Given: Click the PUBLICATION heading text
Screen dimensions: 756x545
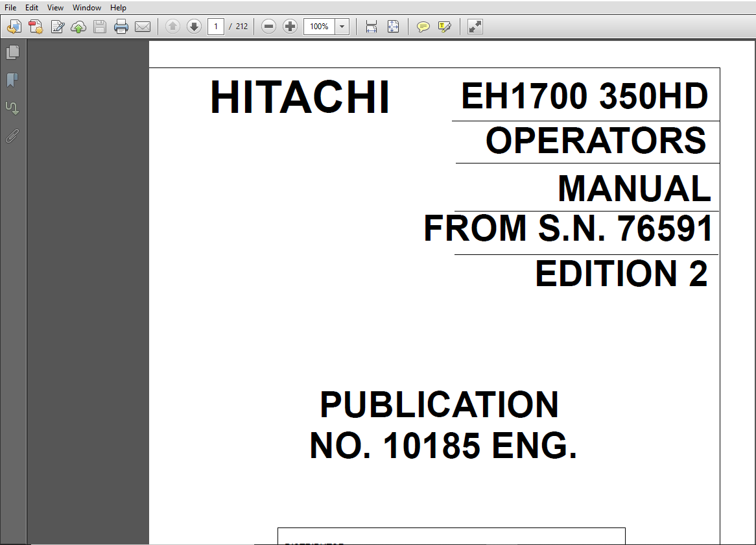Looking at the screenshot, I should [x=439, y=404].
